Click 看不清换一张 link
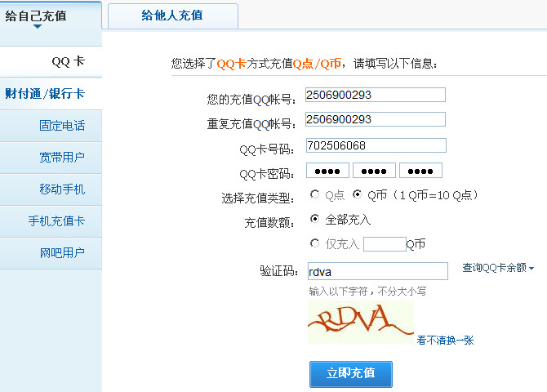This screenshot has width=547, height=392. pos(445,341)
